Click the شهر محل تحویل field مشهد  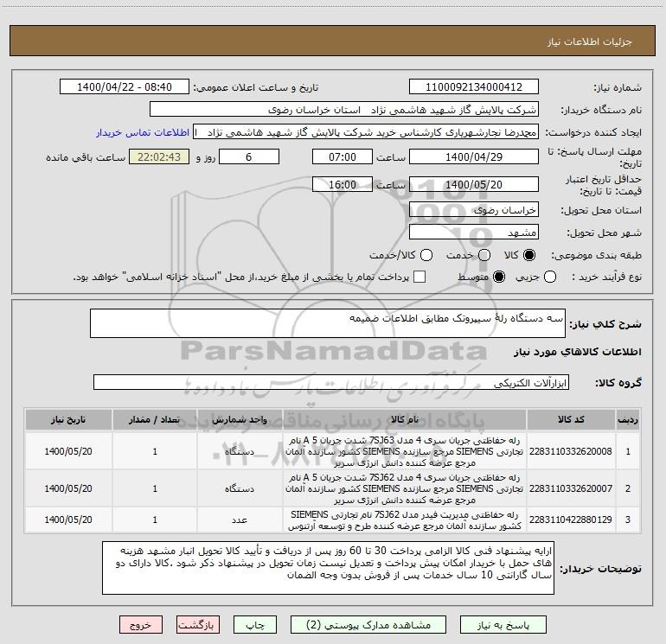(x=474, y=232)
